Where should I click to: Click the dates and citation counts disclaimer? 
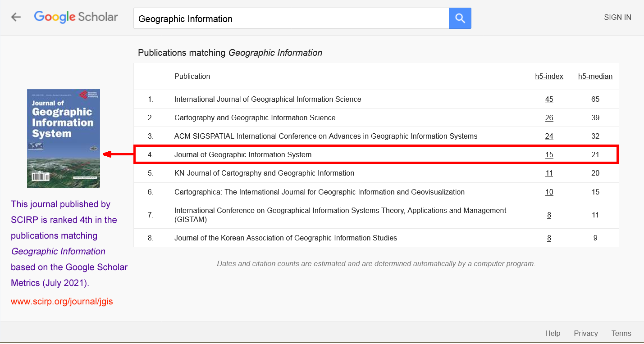coord(376,264)
